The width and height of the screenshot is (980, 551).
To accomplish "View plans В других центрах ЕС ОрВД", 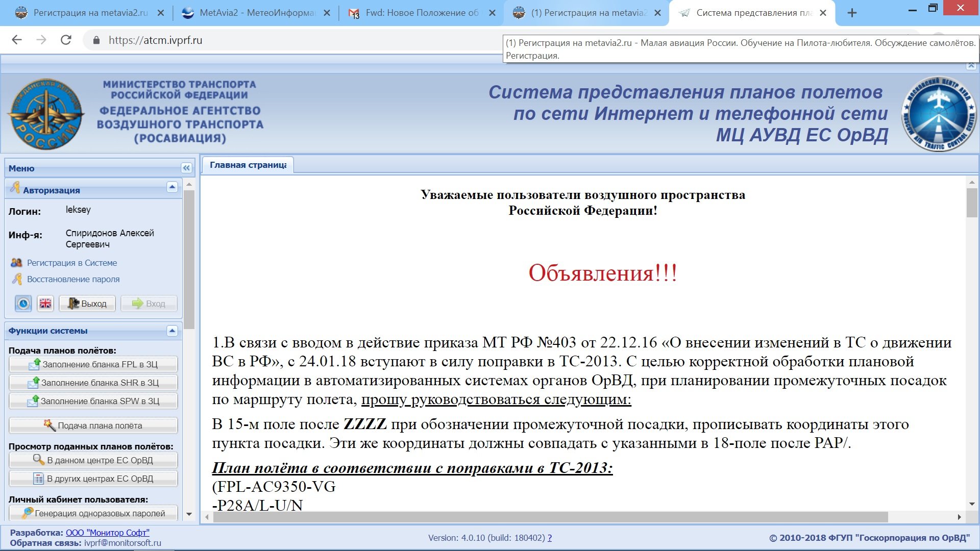I will [x=93, y=479].
